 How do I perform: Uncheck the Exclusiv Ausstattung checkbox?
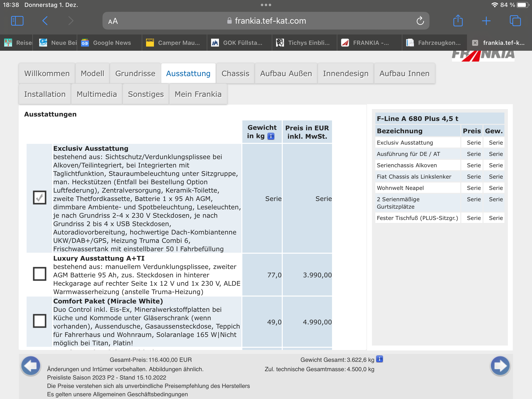tap(40, 198)
